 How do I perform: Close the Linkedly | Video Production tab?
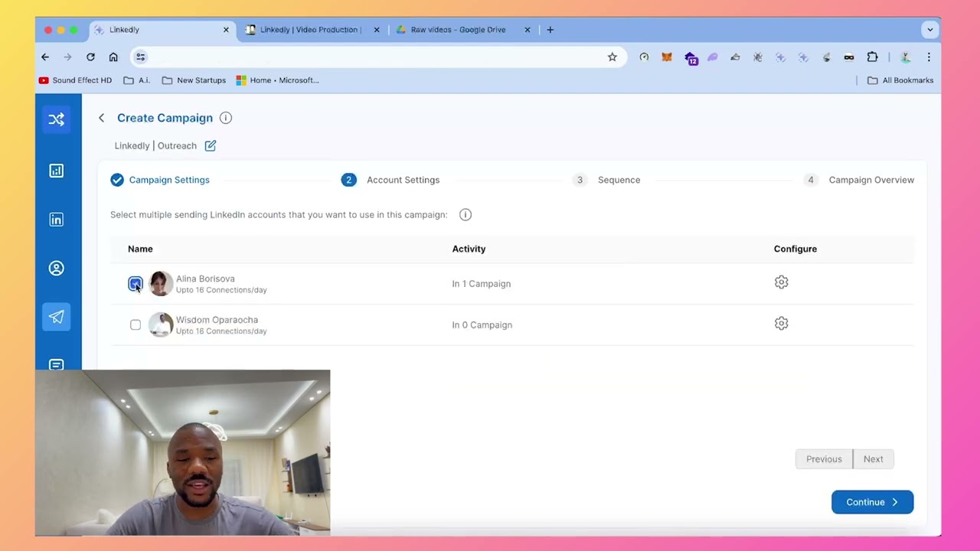point(377,30)
